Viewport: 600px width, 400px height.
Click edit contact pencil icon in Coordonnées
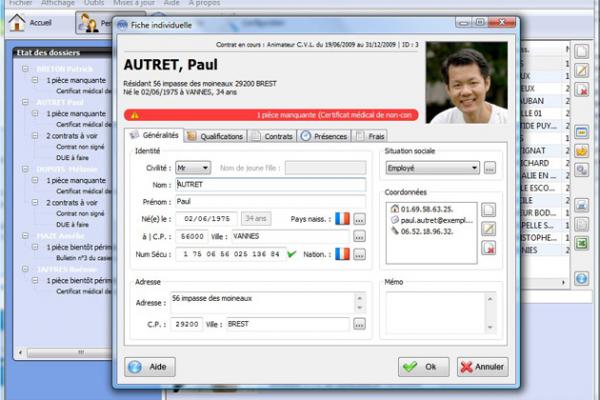[489, 229]
